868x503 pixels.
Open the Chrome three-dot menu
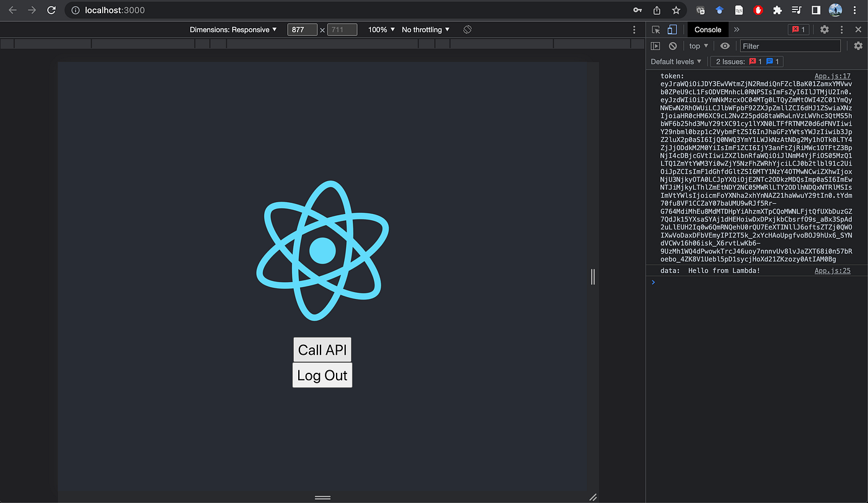(855, 11)
